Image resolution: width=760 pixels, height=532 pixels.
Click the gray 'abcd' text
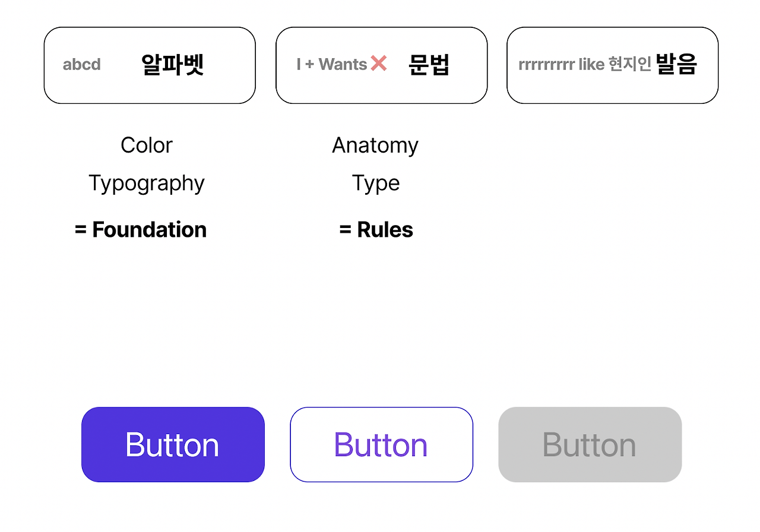click(82, 64)
